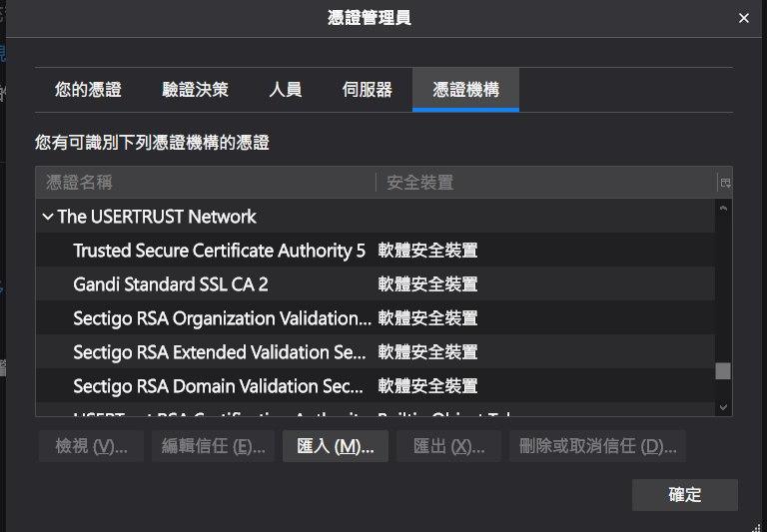Open the column picker icon in the table header

tap(725, 183)
